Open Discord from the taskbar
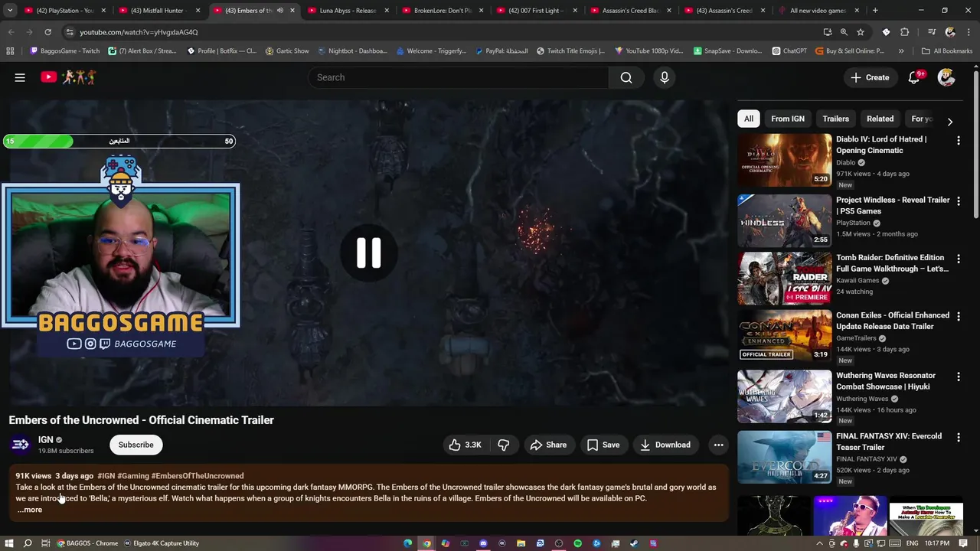The image size is (980, 551). click(x=483, y=543)
